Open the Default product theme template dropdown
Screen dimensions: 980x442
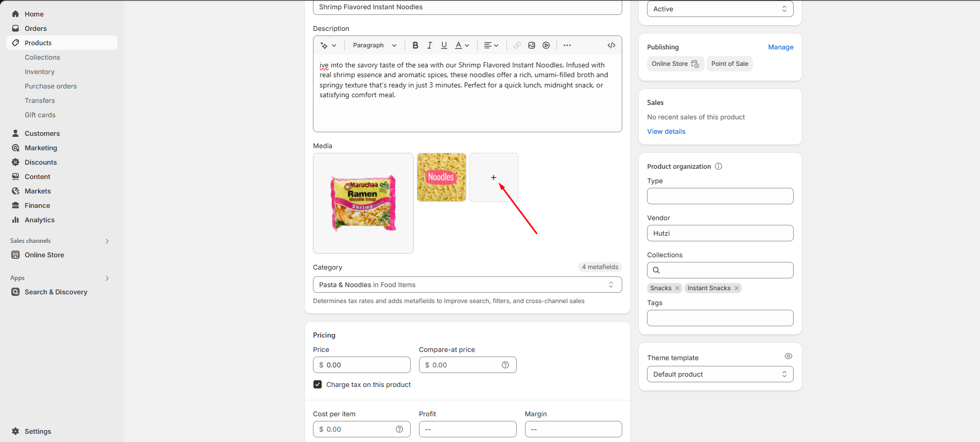pos(720,374)
